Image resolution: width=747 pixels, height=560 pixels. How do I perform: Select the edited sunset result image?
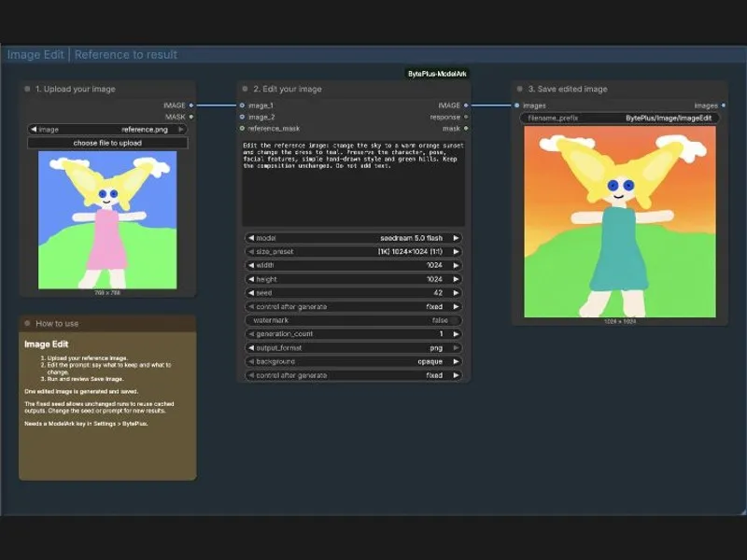tap(620, 221)
